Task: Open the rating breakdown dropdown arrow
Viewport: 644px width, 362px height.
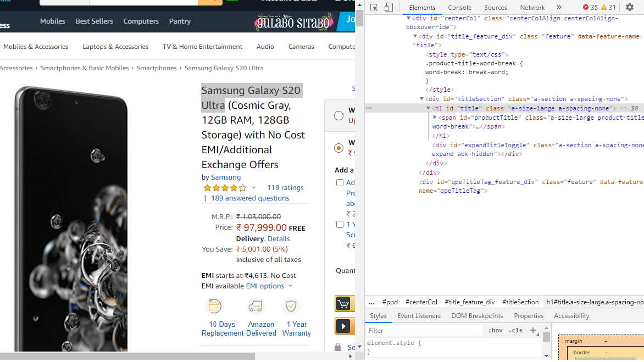Action: click(253, 187)
